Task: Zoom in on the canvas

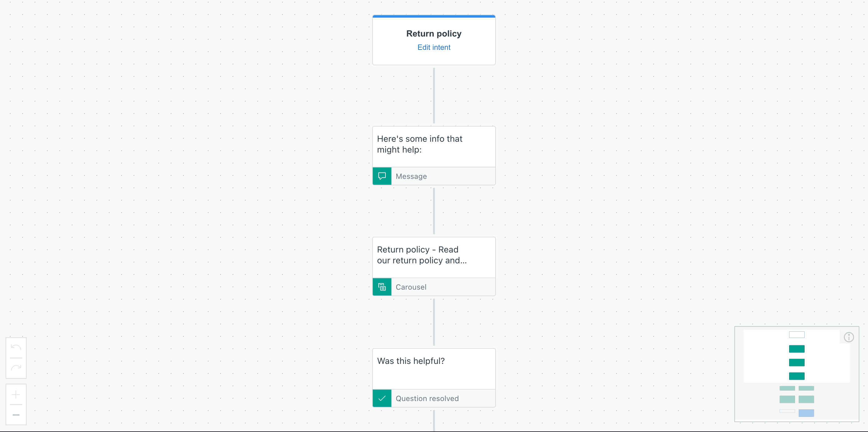Action: coord(16,395)
